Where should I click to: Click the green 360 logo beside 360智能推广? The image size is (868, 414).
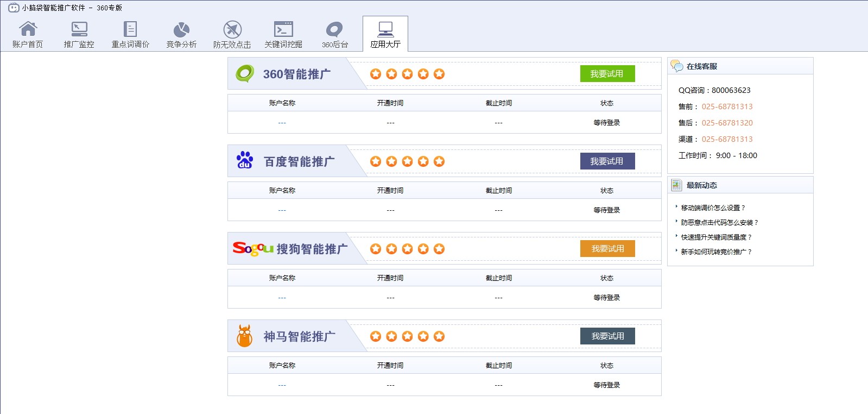tap(245, 73)
